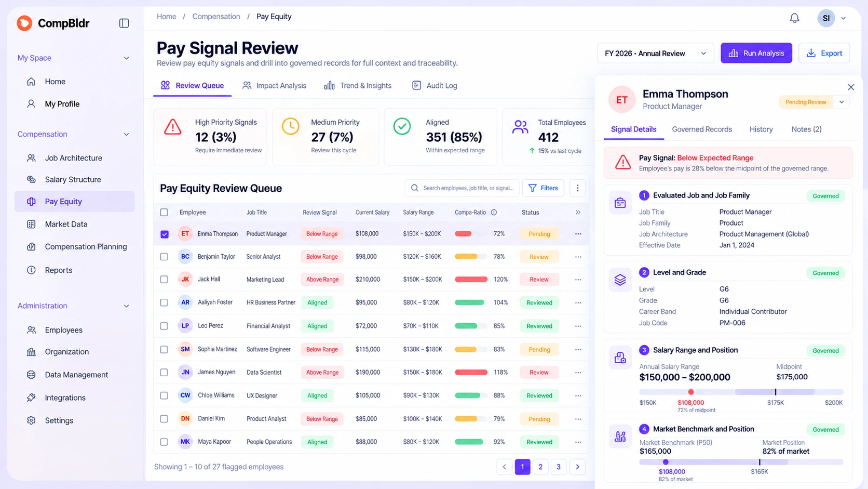Click the Compa-Ratio info icon
Viewport: 868px width, 489px height.
click(x=494, y=213)
